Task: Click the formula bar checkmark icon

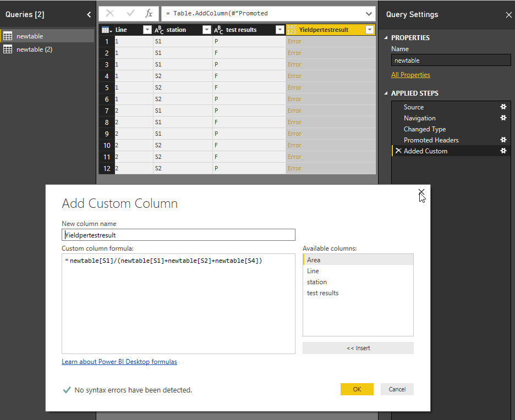Action: [130, 13]
